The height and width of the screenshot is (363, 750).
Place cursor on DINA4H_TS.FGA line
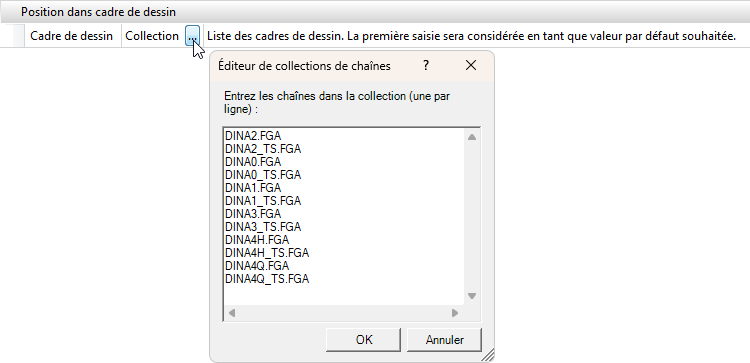(x=267, y=253)
